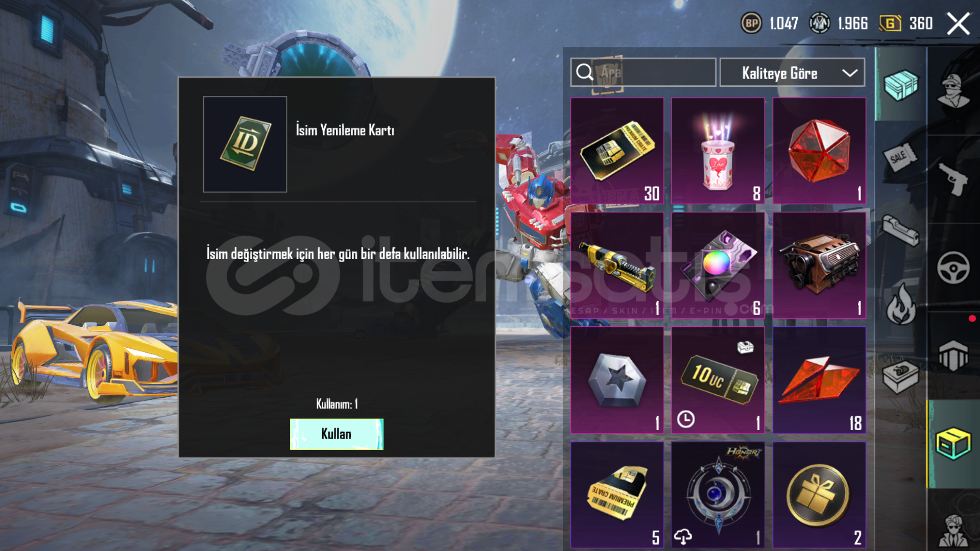The image size is (980, 551).
Task: Click the gold G currency icon
Action: click(890, 23)
